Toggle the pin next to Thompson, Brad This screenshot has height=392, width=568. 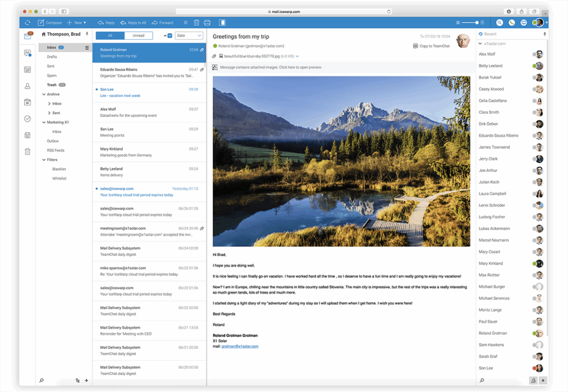click(87, 34)
